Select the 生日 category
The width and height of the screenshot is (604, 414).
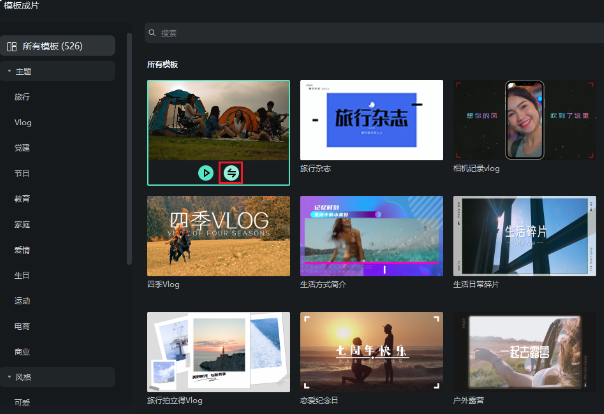[22, 275]
